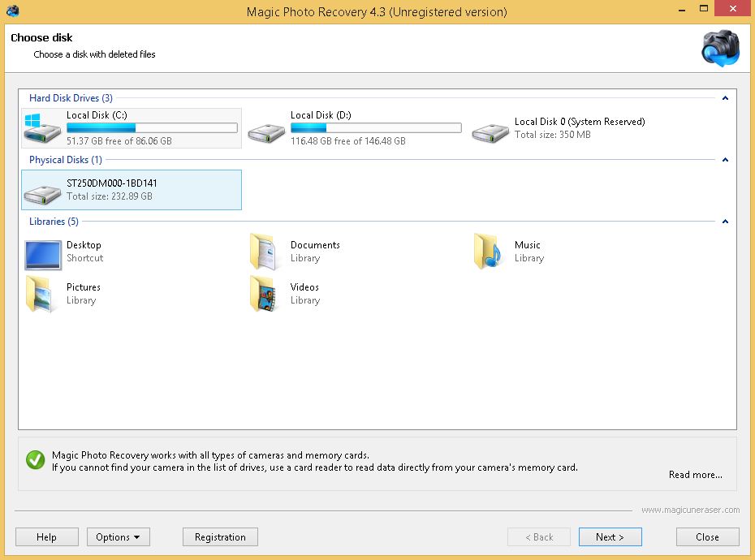
Task: Click the camera logo in the header
Action: [720, 48]
